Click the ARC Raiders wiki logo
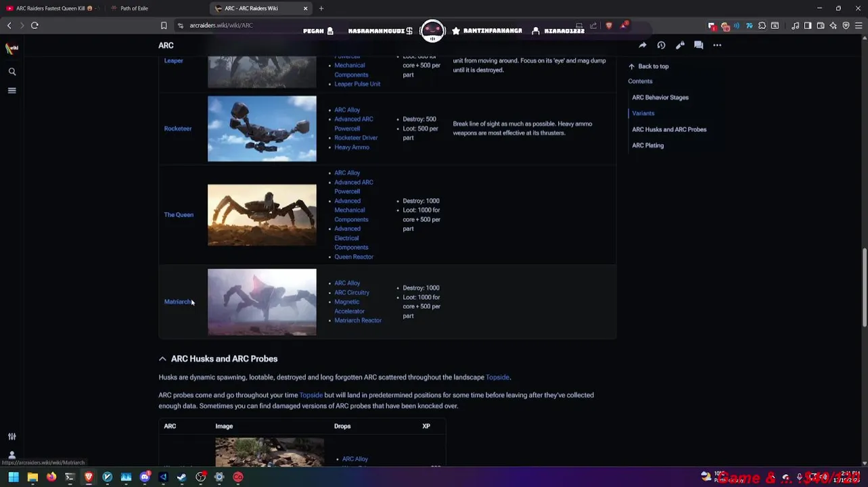Viewport: 868px width, 487px height. 12,48
